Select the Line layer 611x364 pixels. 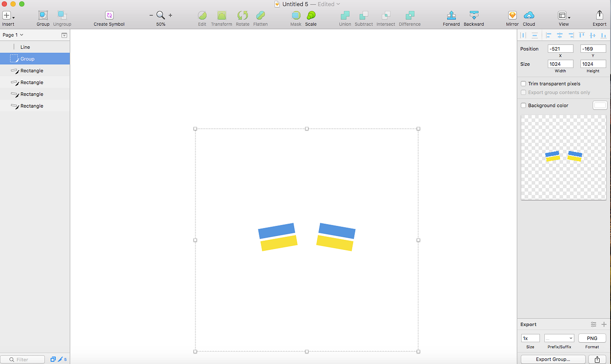[35, 47]
